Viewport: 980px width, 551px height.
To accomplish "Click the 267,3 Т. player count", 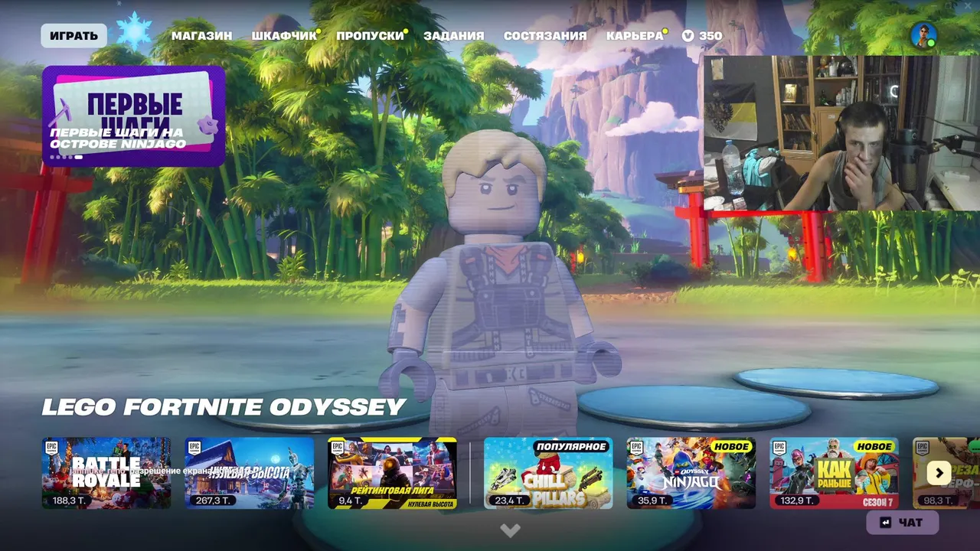I will 214,500.
